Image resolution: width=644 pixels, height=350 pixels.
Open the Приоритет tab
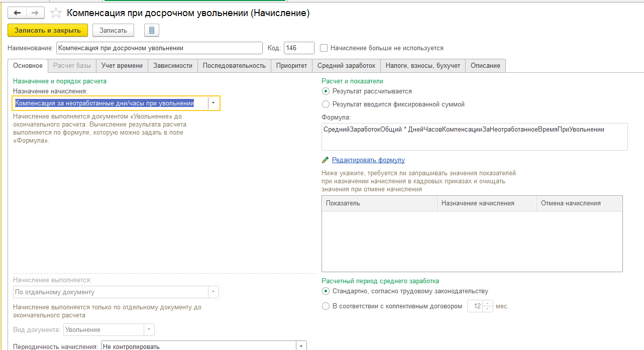pos(291,66)
